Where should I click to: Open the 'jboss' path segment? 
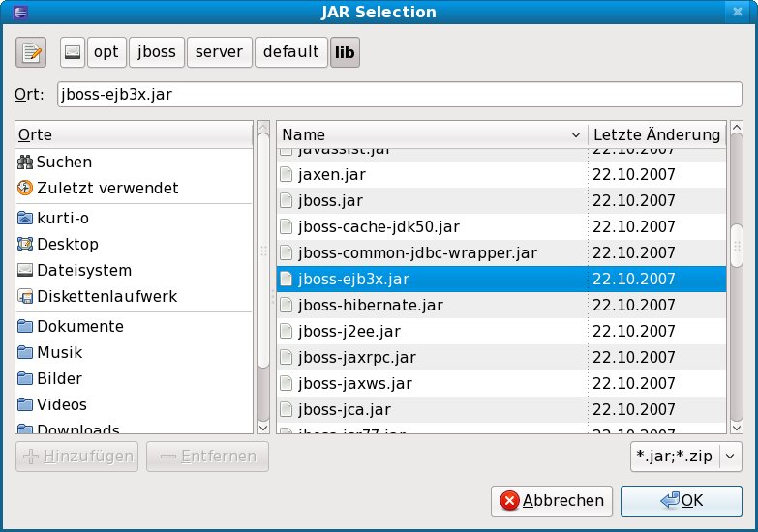157,52
